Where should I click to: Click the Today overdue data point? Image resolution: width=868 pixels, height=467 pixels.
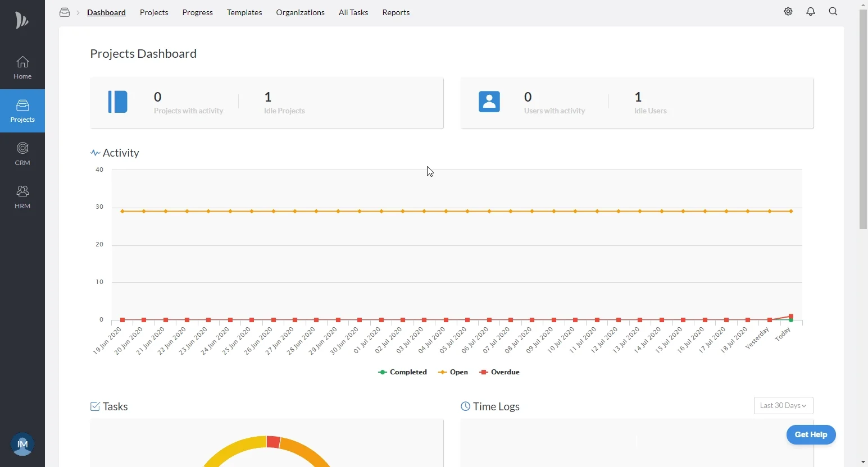pos(791,317)
